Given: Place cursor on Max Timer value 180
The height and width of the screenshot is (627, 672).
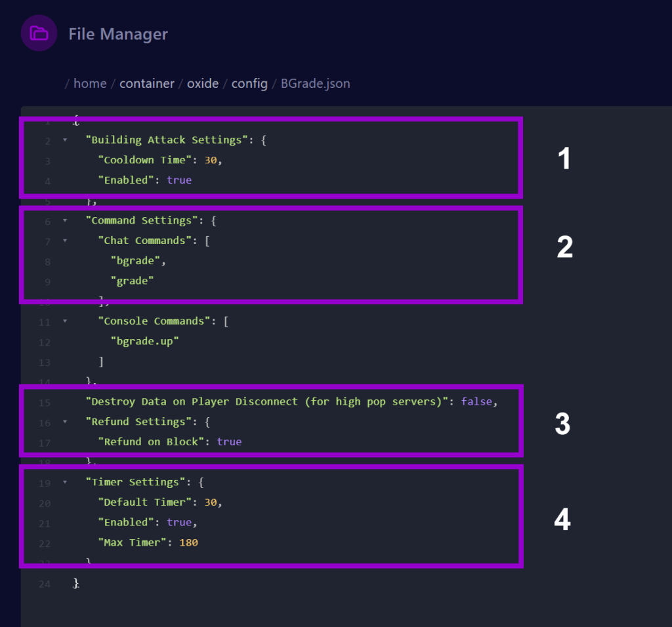Looking at the screenshot, I should point(188,542).
